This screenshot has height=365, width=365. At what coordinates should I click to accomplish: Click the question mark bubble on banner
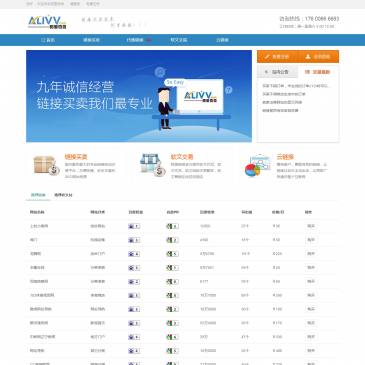coord(228,90)
